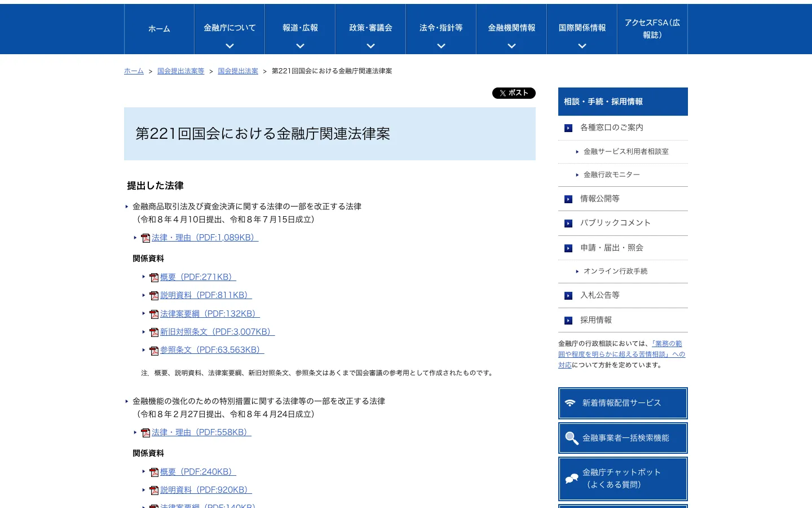Go to ホーム in the top navigation
Screen dimensions: 812x508
(x=159, y=29)
